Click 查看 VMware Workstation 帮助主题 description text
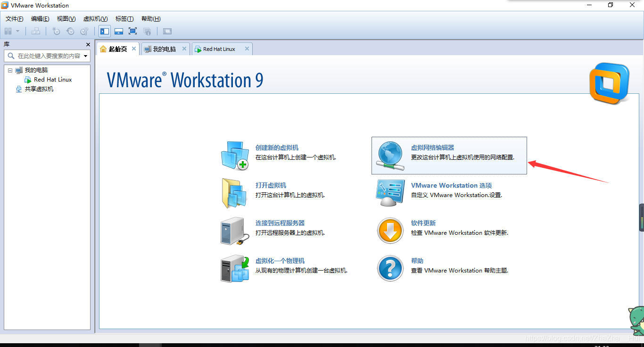 [460, 270]
